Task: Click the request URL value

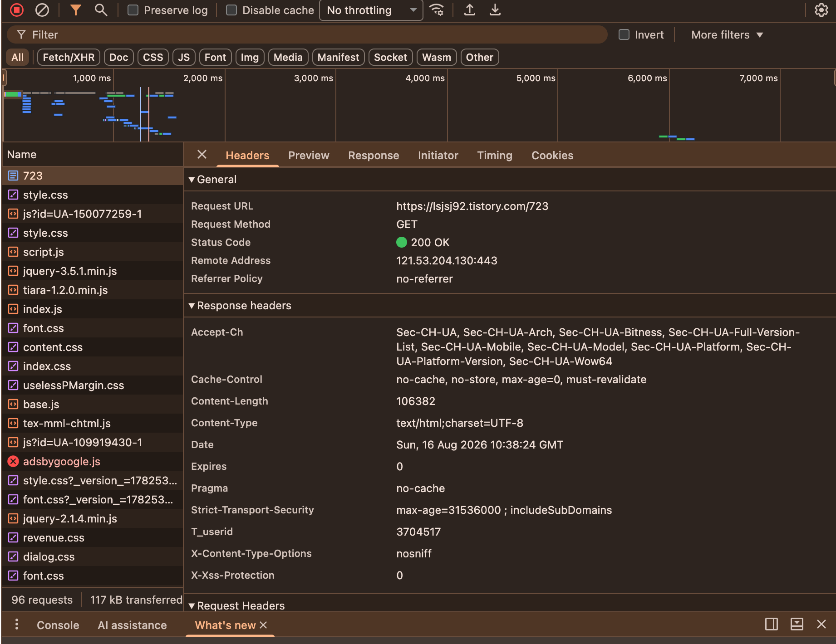Action: coord(472,206)
